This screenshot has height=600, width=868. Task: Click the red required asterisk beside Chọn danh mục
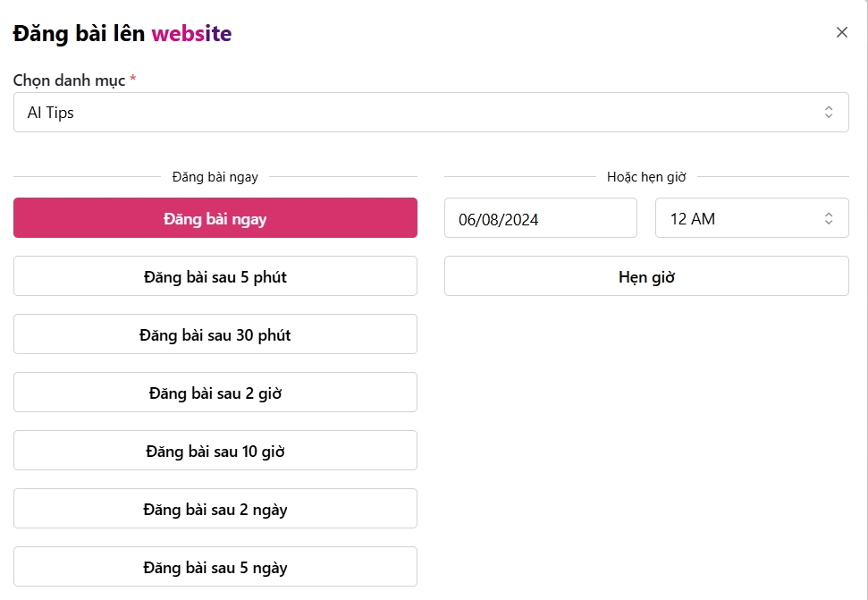133,80
